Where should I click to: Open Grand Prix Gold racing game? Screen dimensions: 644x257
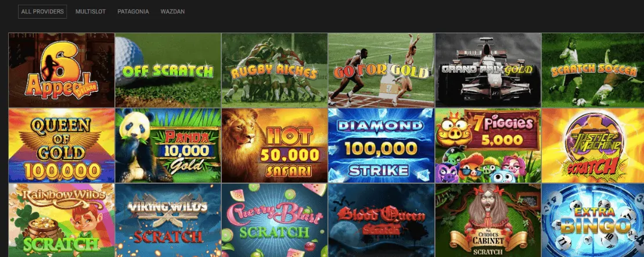point(488,70)
